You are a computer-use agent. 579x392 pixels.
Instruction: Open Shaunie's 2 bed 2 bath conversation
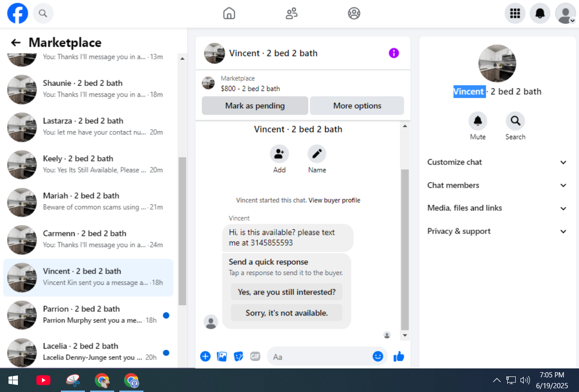point(88,89)
